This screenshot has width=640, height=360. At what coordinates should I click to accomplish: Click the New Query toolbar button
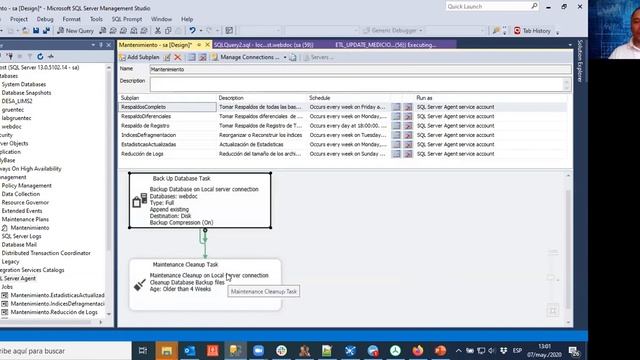click(76, 31)
